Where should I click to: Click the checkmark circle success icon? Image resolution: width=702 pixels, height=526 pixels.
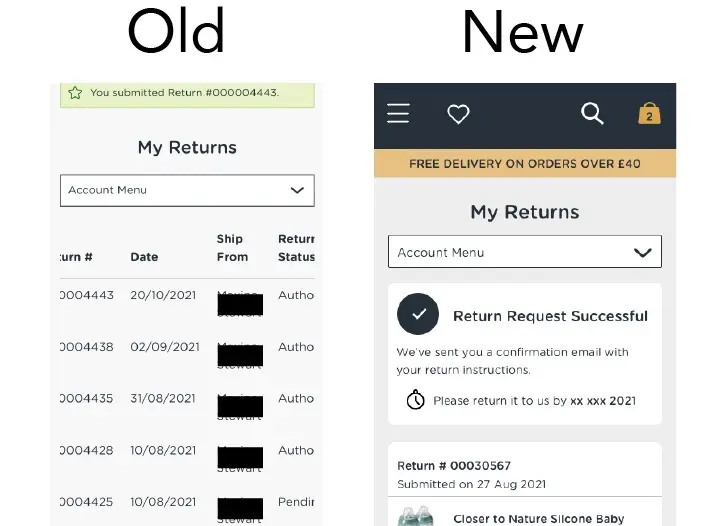[418, 315]
